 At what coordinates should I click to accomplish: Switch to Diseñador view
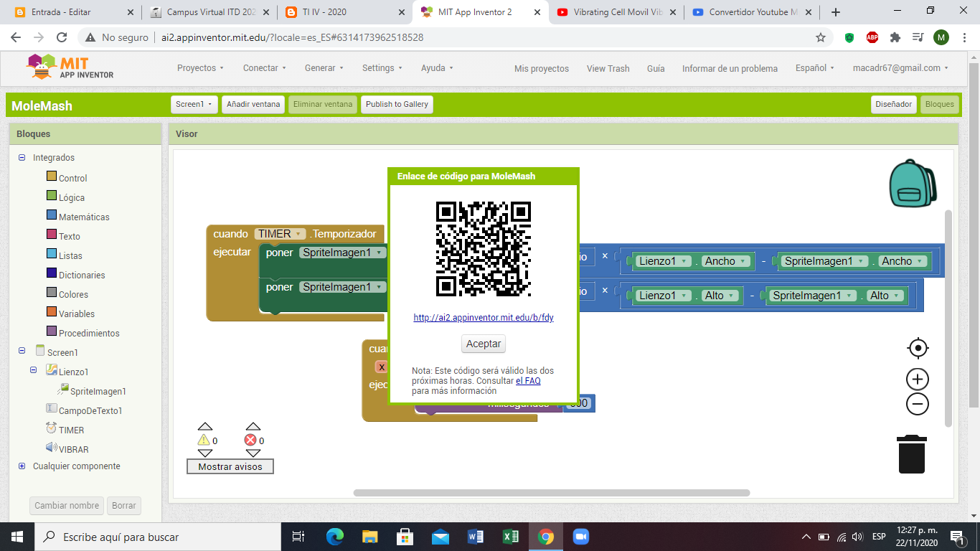pyautogui.click(x=893, y=104)
